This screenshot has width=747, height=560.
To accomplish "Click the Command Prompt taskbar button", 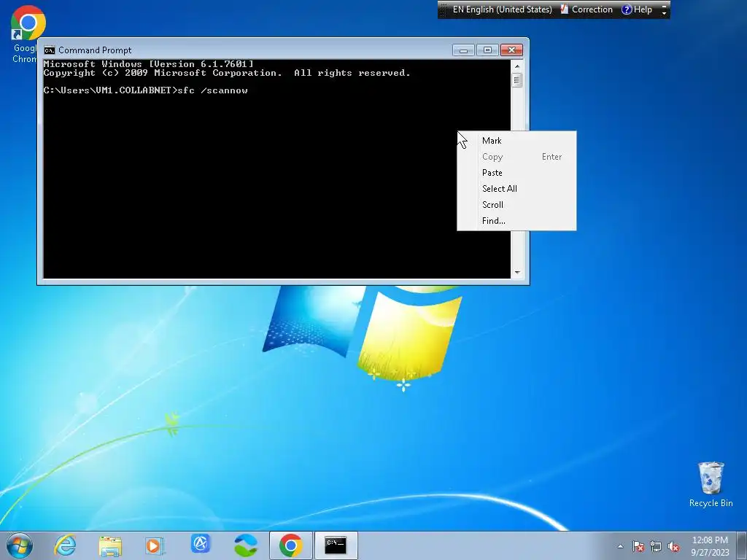I will tap(336, 545).
